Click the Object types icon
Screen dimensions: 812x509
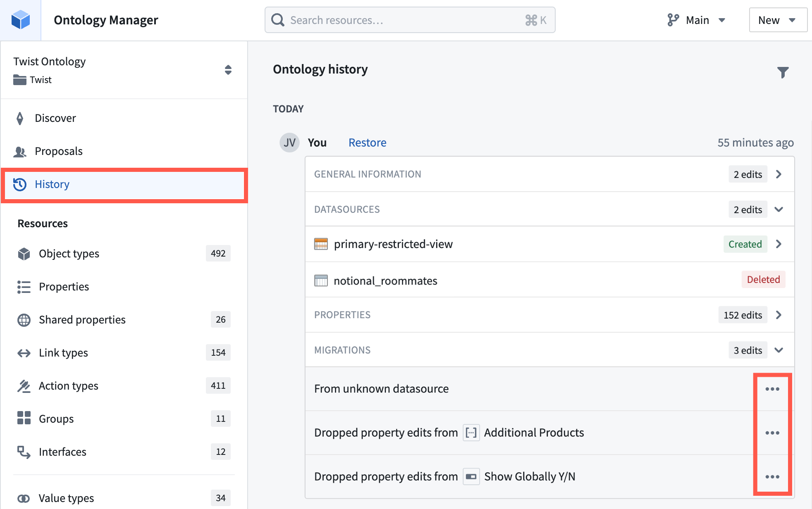click(24, 253)
